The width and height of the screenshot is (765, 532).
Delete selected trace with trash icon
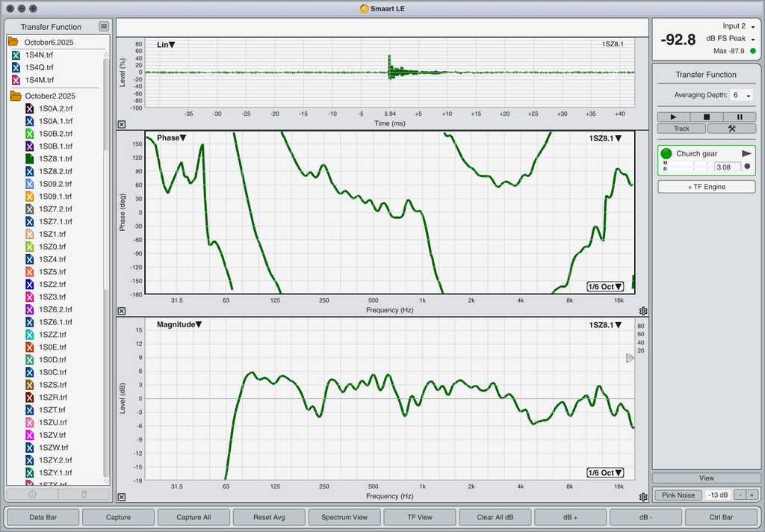click(x=84, y=495)
